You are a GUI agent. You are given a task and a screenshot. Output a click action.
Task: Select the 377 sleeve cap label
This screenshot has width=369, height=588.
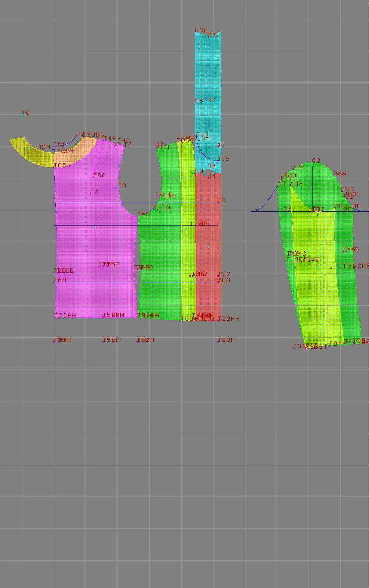click(x=298, y=168)
